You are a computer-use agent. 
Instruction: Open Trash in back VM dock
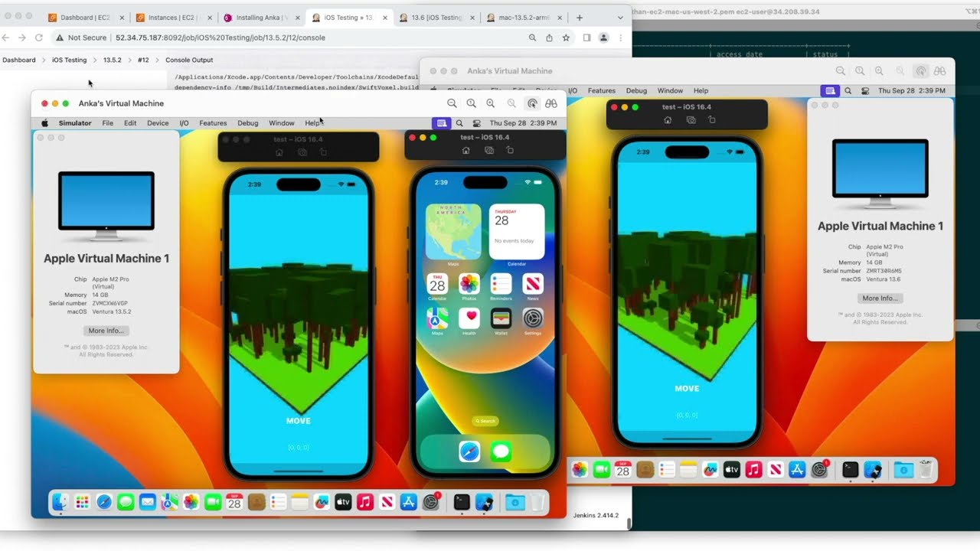click(x=926, y=470)
